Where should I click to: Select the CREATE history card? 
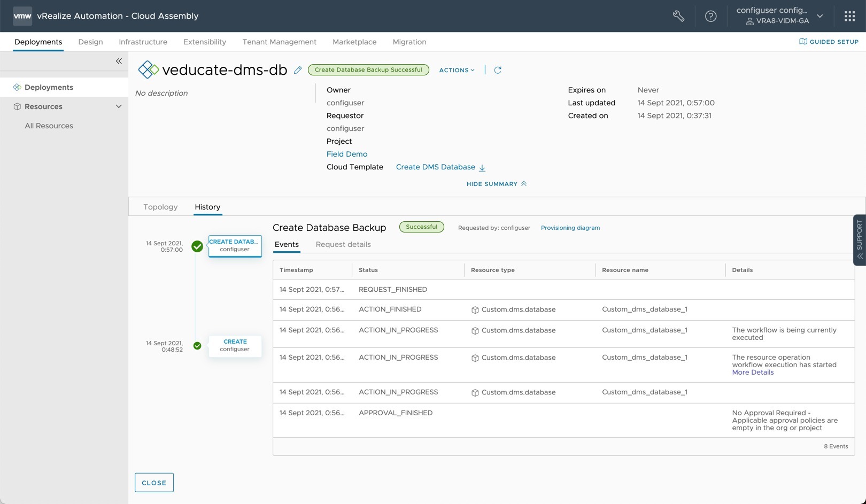click(x=235, y=345)
